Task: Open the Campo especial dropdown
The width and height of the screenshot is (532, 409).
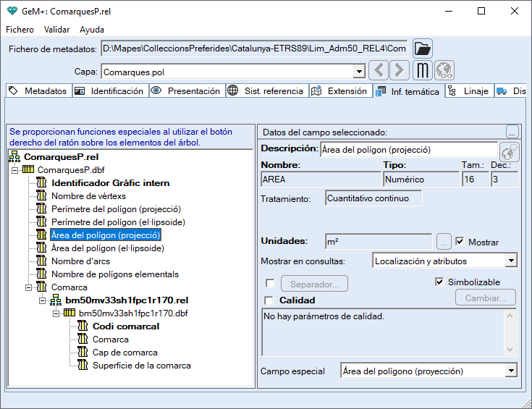Action: 511,371
